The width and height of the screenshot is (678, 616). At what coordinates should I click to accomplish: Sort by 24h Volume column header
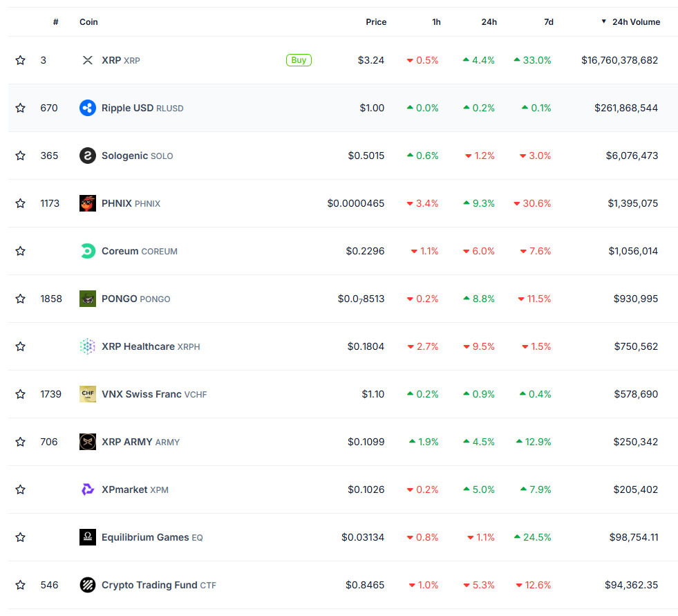coord(635,22)
